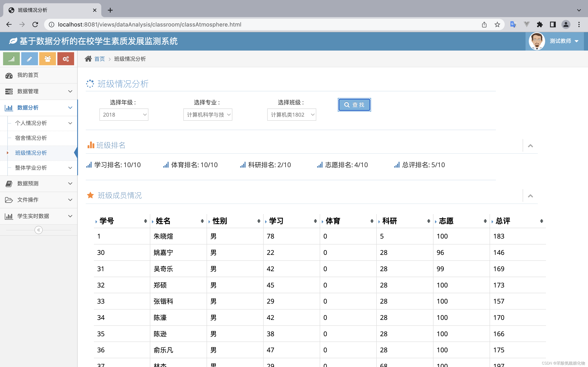Collapse the sidebar with double-arrow icon
This screenshot has width=588, height=367.
38,230
